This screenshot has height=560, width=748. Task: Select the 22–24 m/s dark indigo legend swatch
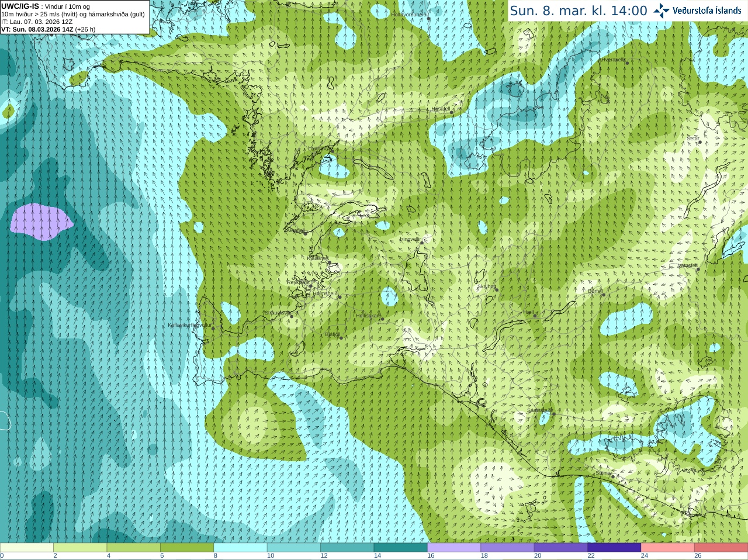point(615,548)
